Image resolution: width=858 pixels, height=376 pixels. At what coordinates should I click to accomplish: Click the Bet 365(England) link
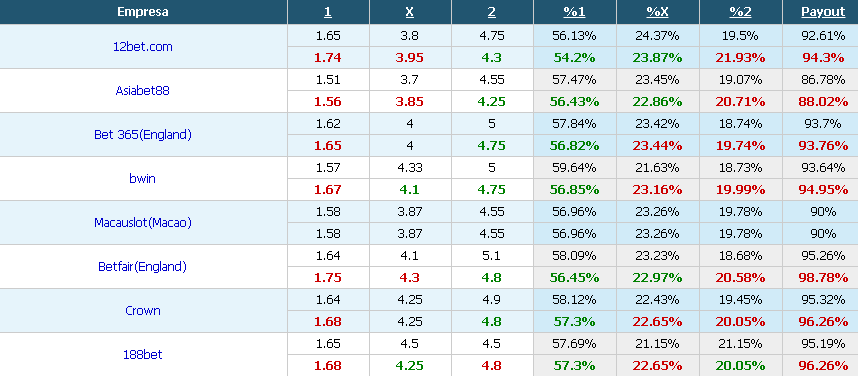pos(142,135)
